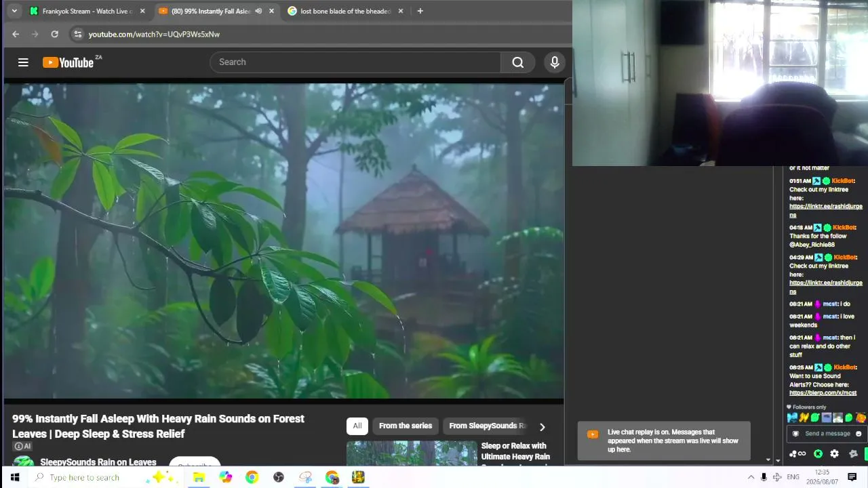This screenshot has height=488, width=868.
Task: Click the SleepySounds channel avatar
Action: pos(24,461)
